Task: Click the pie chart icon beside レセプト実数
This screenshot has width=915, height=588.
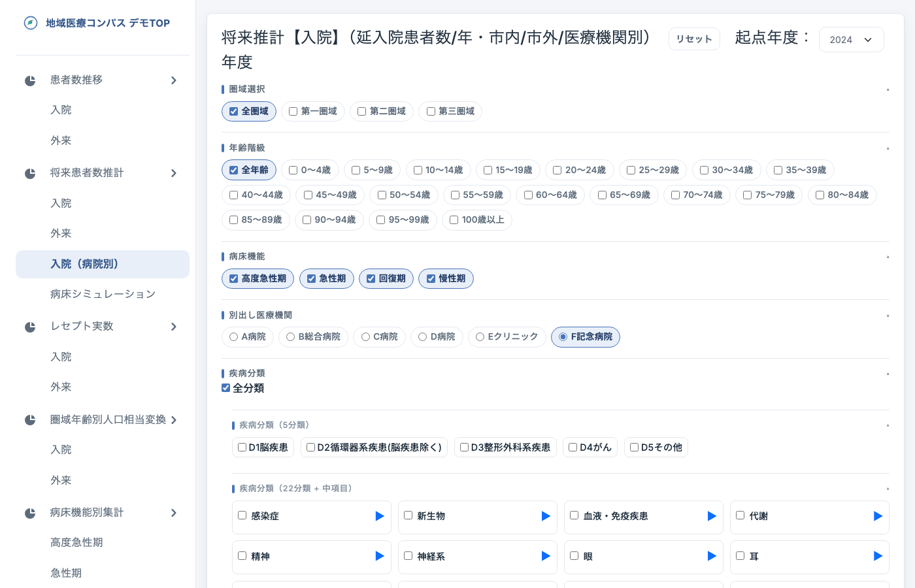Action: tap(30, 327)
